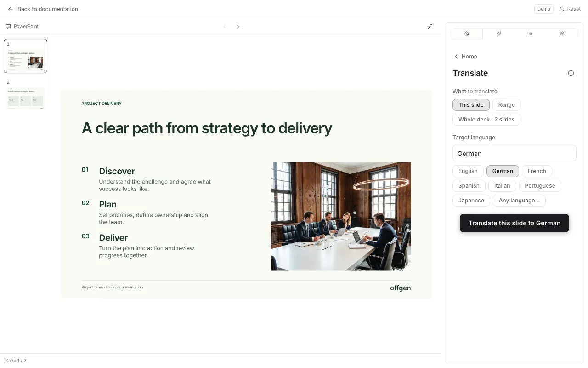The width and height of the screenshot is (588, 368).
Task: Return to Home from the Translate panel
Action: click(466, 57)
